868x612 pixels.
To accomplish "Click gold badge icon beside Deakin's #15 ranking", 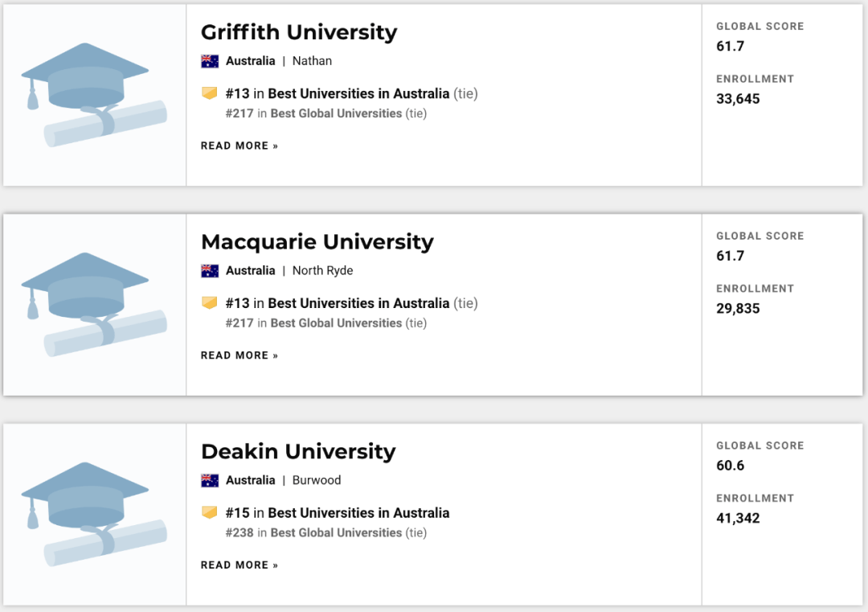I will pyautogui.click(x=210, y=513).
